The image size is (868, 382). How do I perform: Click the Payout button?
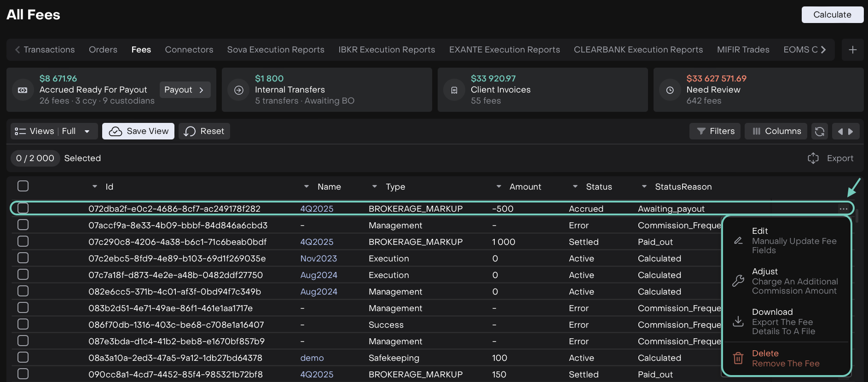tap(185, 90)
